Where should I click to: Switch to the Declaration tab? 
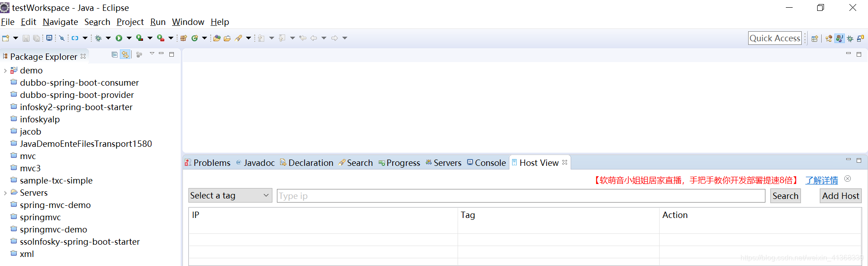click(x=306, y=163)
